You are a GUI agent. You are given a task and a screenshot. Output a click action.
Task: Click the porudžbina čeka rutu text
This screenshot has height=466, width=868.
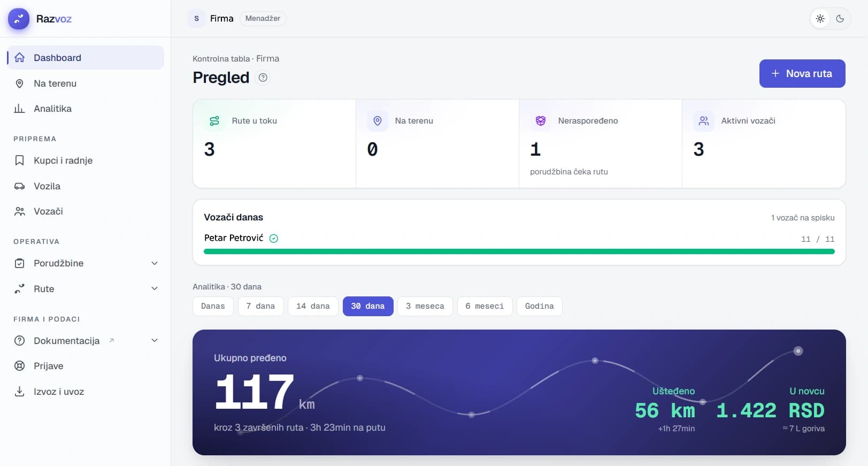[x=569, y=172]
